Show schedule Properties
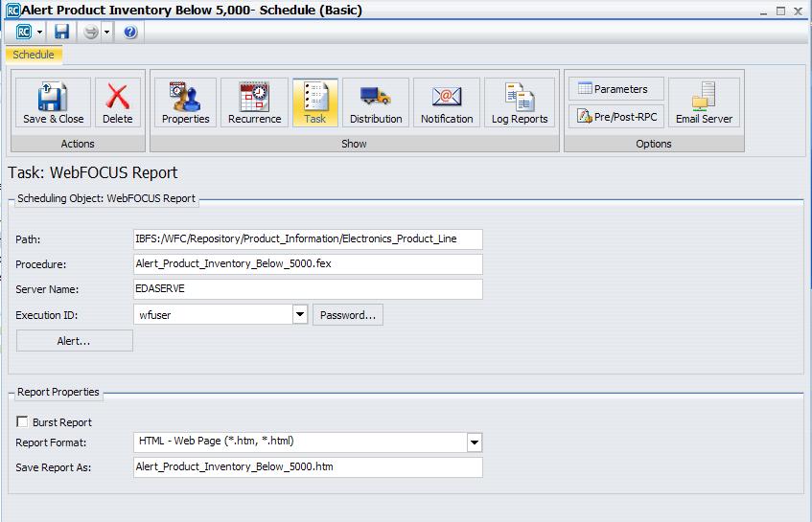812x522 pixels. click(x=185, y=102)
